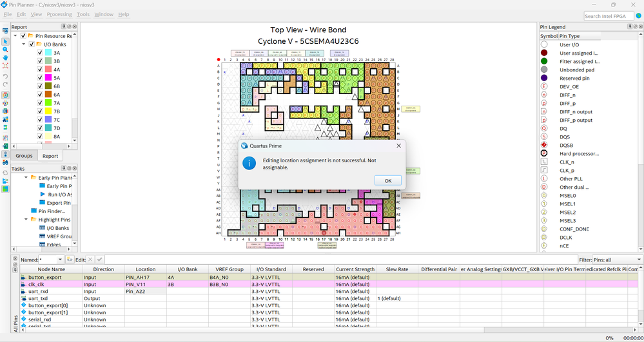Click the Location column header

146,269
